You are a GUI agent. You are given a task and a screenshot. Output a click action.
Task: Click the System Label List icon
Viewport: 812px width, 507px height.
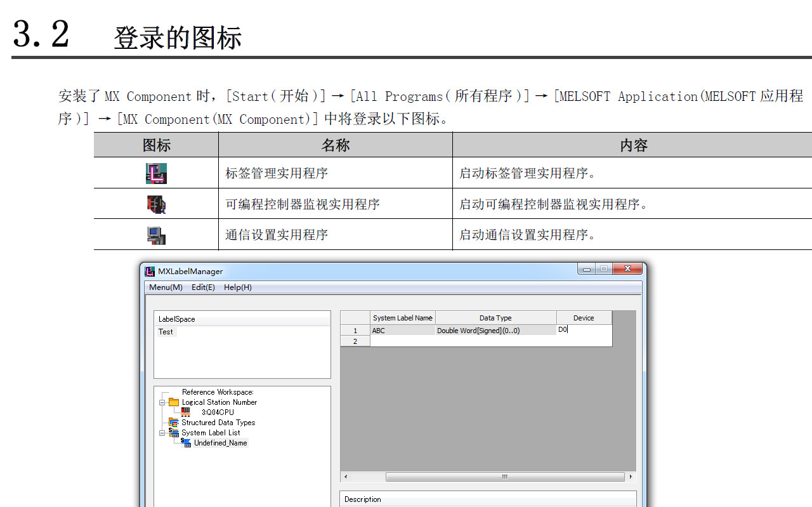(x=174, y=433)
